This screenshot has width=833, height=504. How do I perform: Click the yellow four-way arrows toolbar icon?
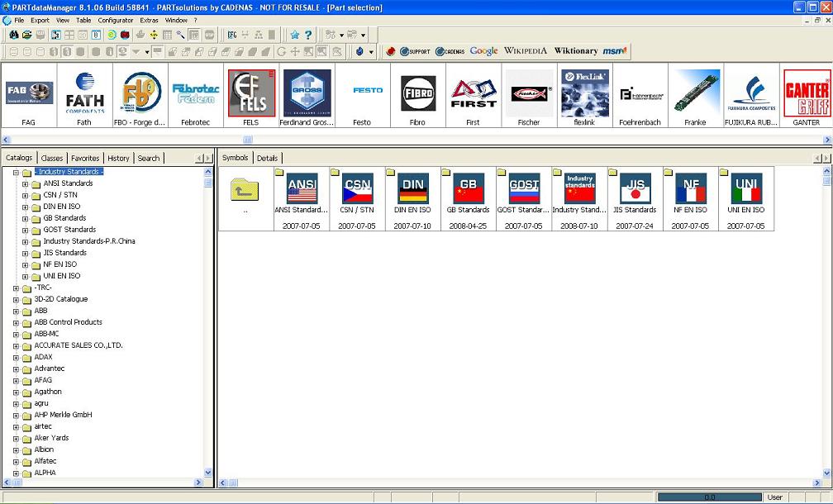pyautogui.click(x=154, y=35)
